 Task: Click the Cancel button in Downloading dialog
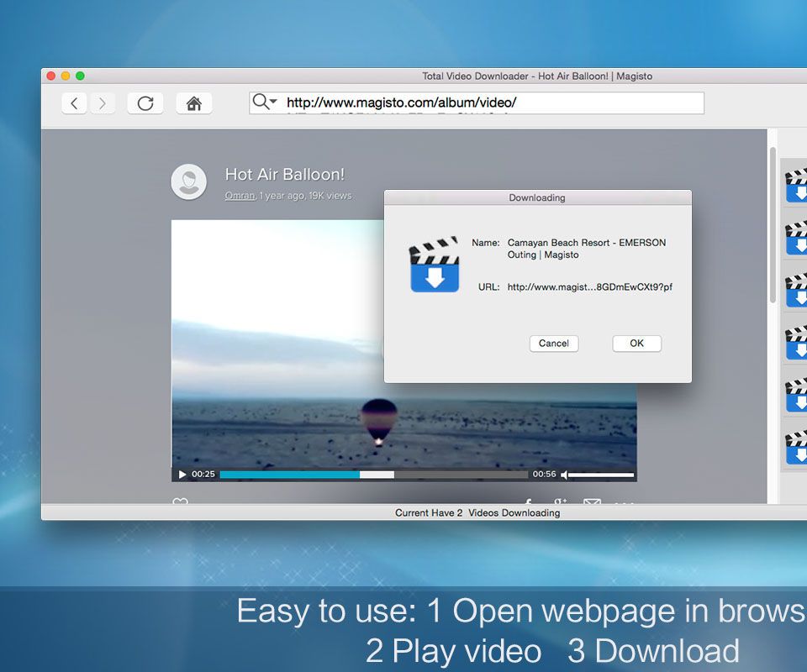pyautogui.click(x=554, y=344)
